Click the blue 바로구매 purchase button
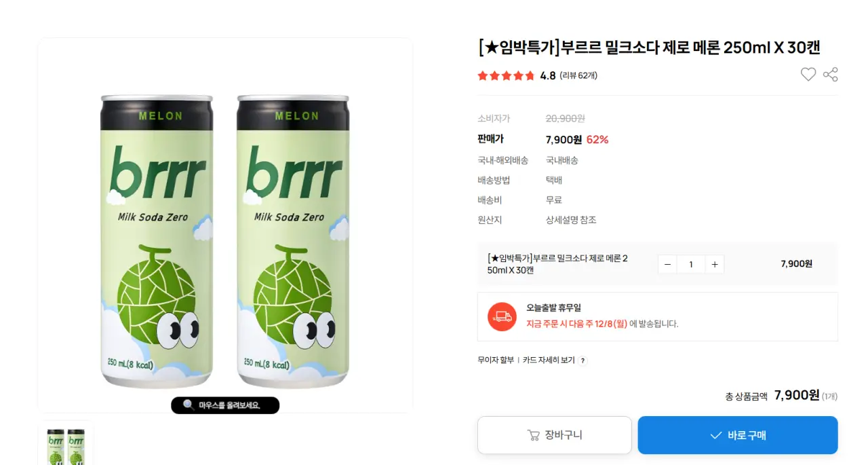 tap(737, 435)
